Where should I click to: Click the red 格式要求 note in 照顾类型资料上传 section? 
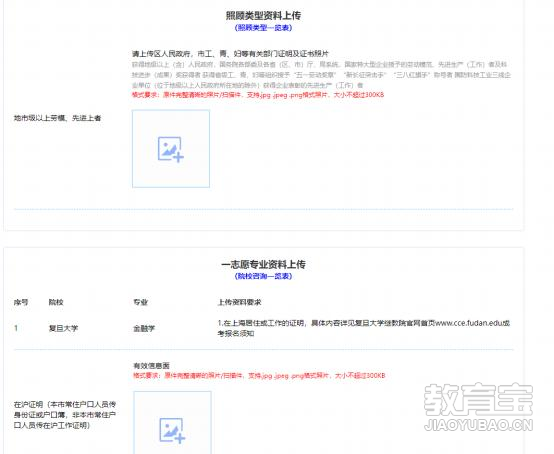pyautogui.click(x=258, y=95)
